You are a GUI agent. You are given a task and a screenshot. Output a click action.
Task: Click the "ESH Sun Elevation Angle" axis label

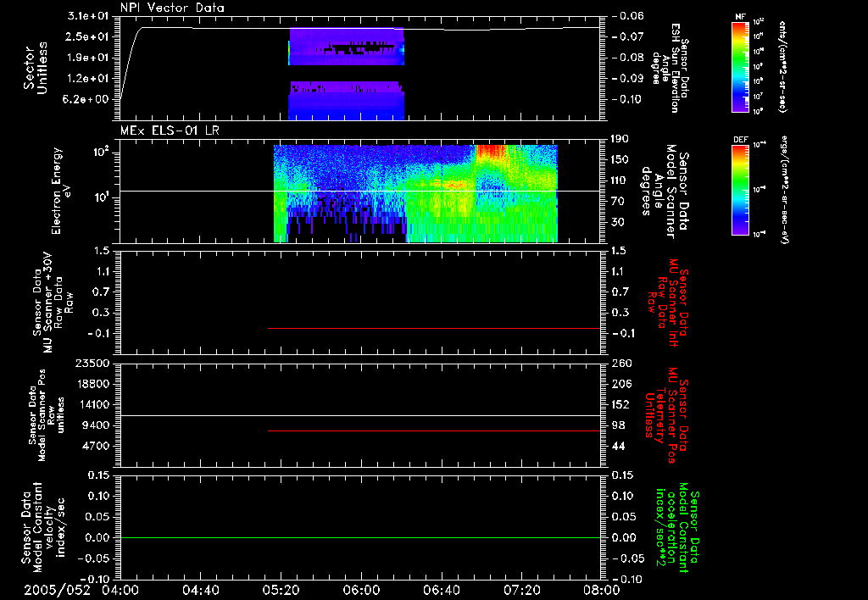(671, 68)
